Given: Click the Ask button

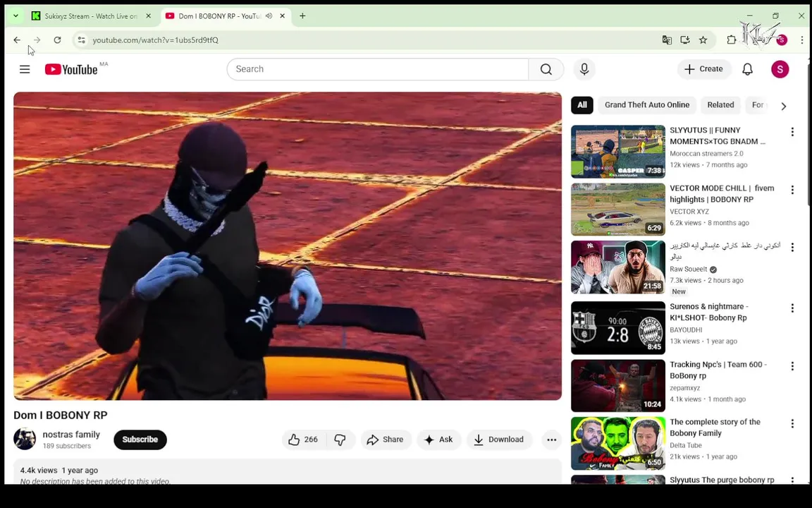Looking at the screenshot, I should (438, 440).
